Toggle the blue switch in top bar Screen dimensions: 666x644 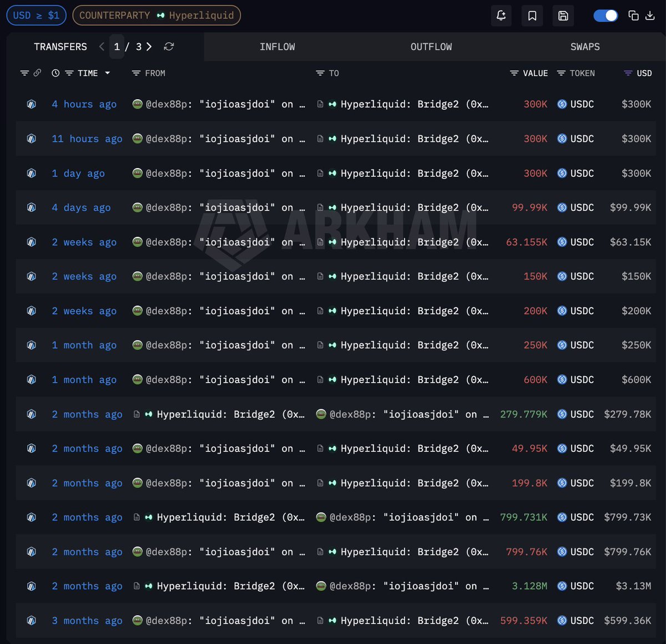(606, 16)
